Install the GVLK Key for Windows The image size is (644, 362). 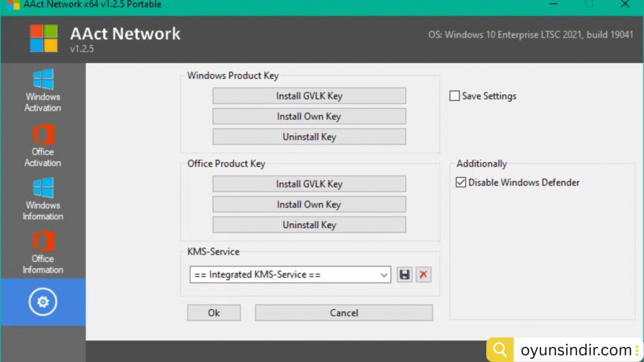tap(309, 96)
